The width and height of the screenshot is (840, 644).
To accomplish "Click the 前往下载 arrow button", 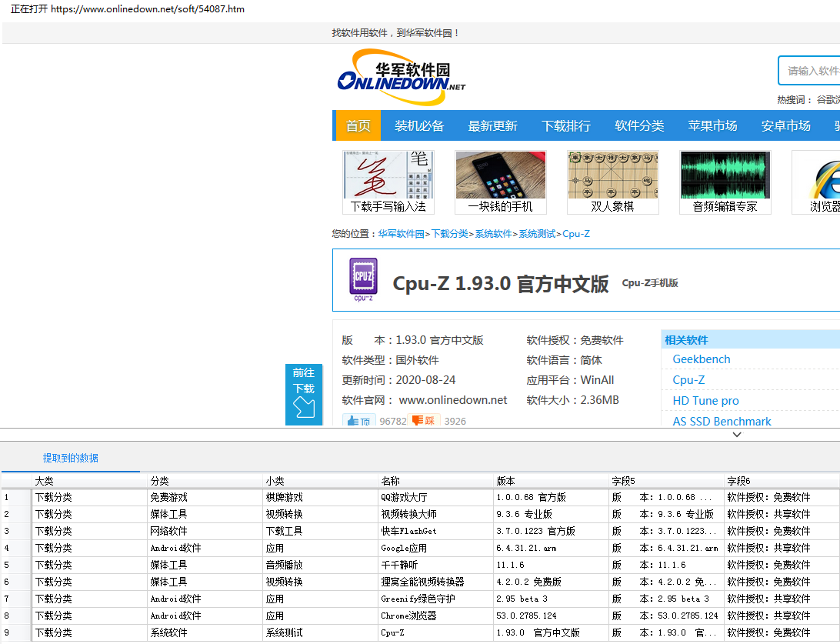I will [x=304, y=395].
